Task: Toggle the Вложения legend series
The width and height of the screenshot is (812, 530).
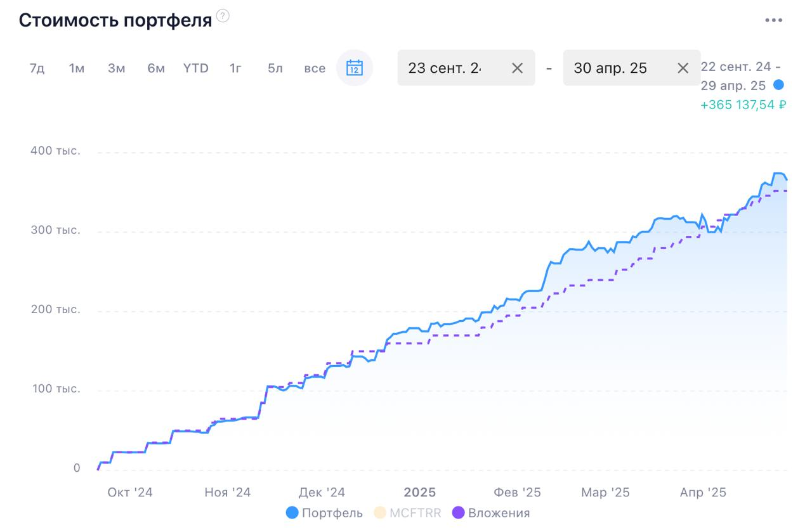Action: (491, 513)
